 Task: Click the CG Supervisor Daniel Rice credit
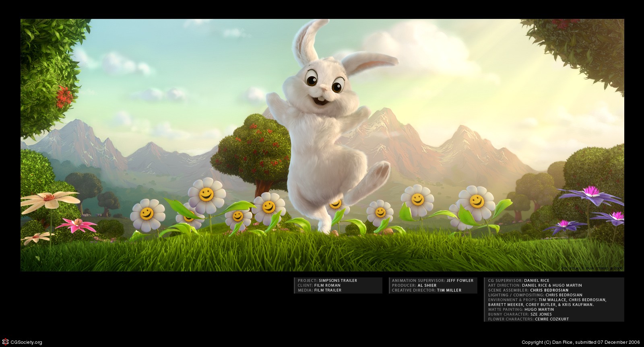(518, 281)
